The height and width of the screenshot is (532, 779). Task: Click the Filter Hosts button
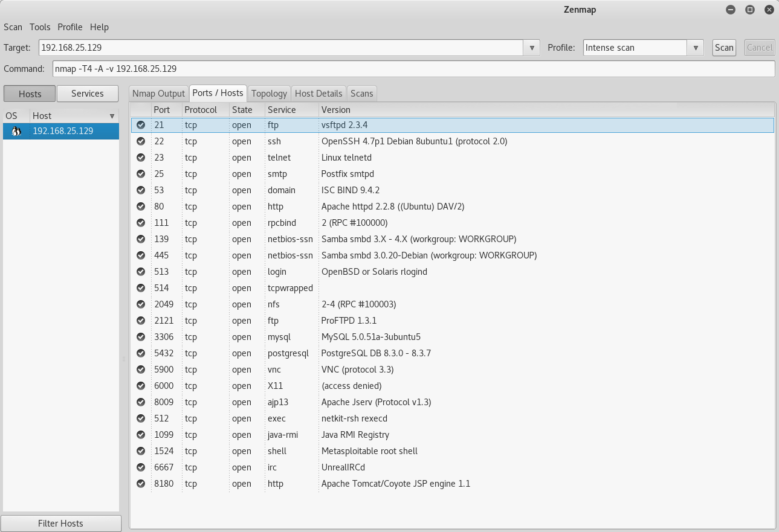coord(60,524)
